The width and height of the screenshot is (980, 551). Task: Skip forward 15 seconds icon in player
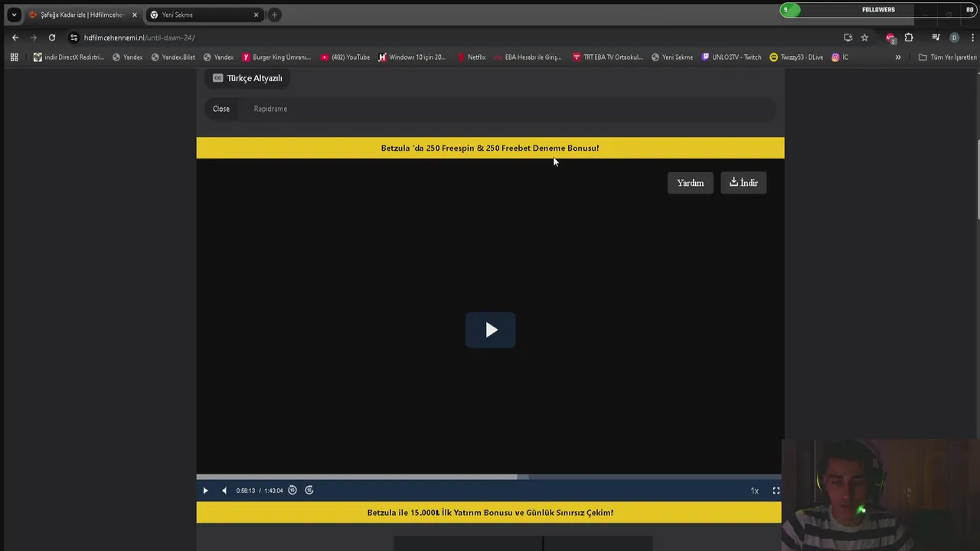click(x=309, y=491)
